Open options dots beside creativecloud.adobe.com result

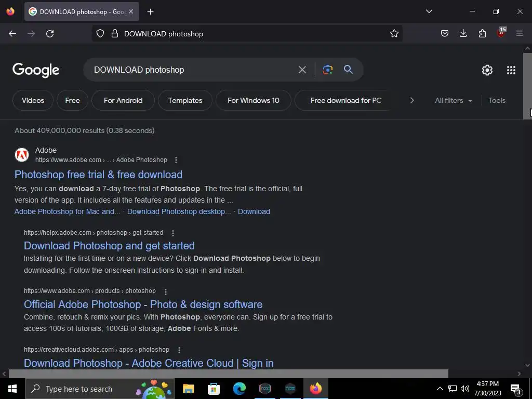(179, 350)
